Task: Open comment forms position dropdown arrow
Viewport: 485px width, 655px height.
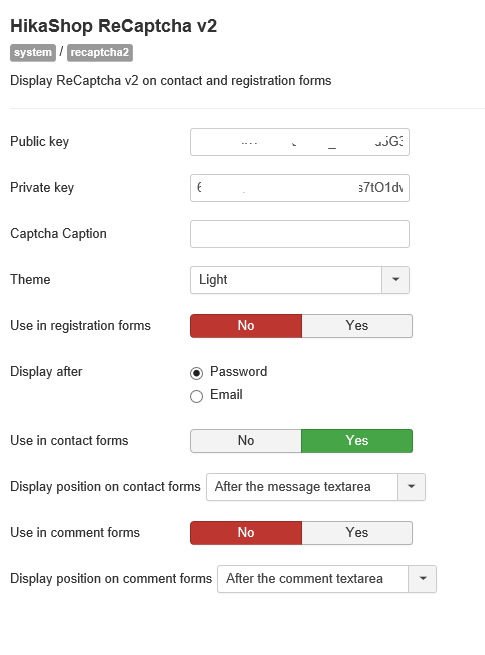Action: tap(422, 579)
